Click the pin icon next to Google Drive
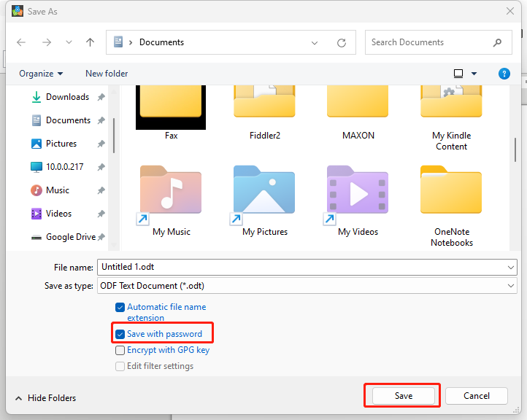This screenshot has width=527, height=420. tap(101, 237)
